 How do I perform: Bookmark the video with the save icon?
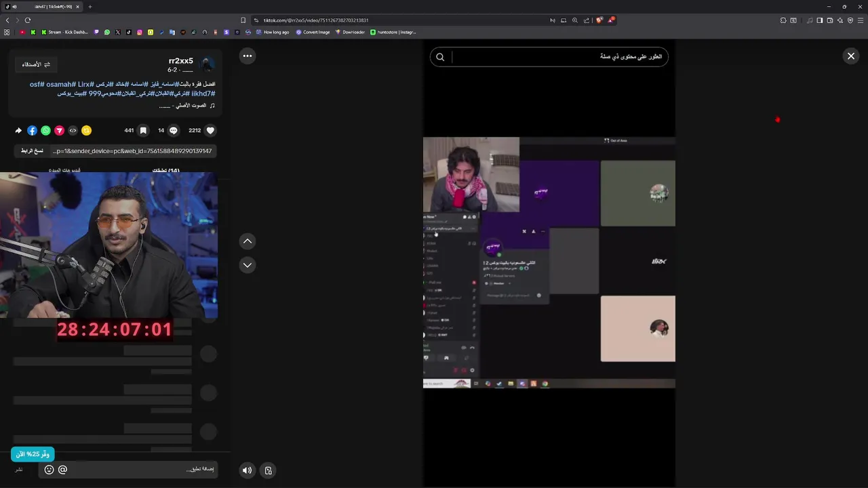point(143,130)
